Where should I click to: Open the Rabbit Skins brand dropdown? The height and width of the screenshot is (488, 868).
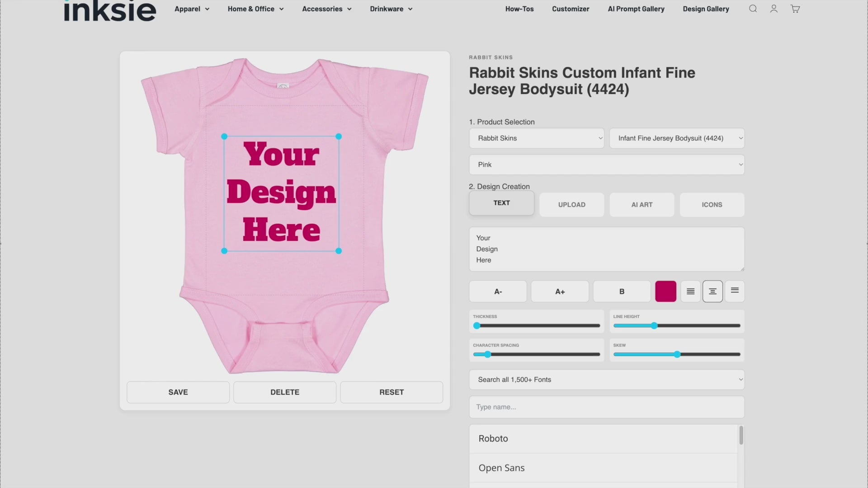pos(537,138)
